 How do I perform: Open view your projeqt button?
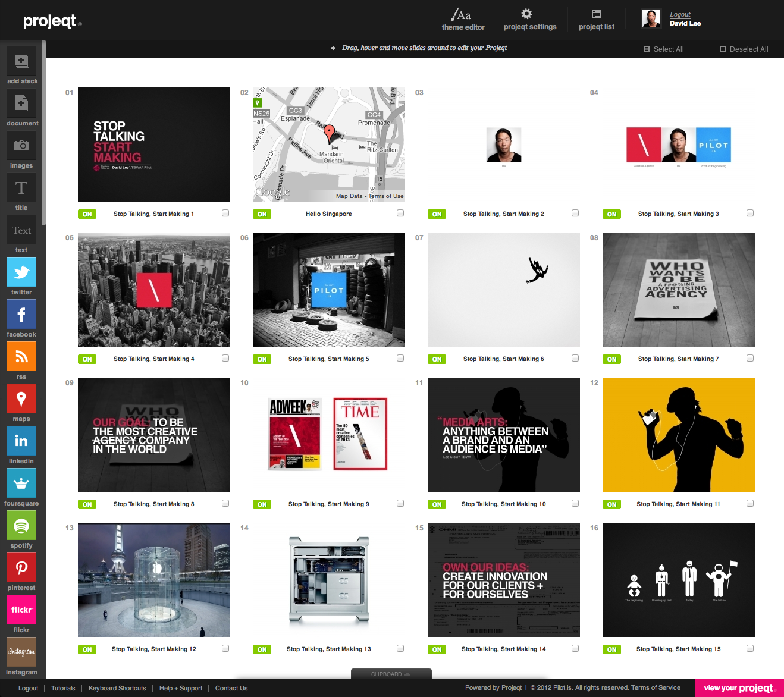coord(739,687)
